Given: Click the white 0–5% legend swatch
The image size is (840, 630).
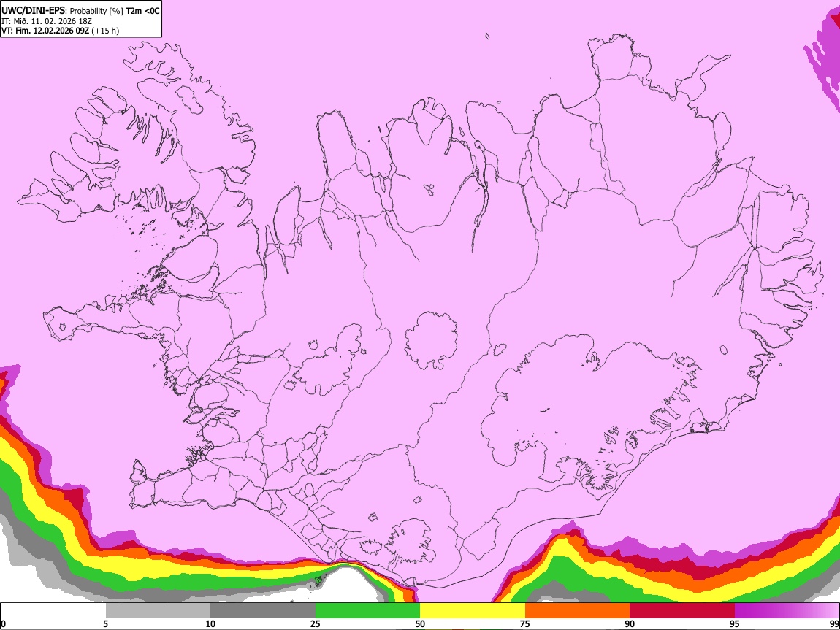Looking at the screenshot, I should 53,611.
